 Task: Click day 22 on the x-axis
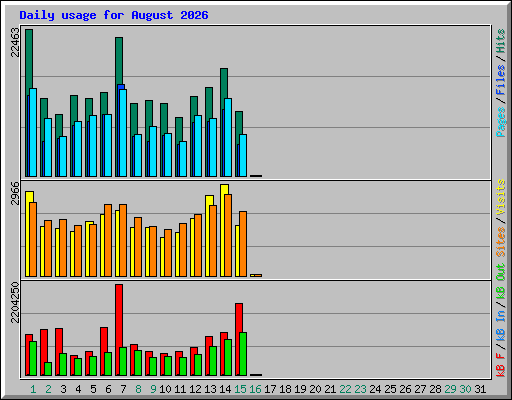[x=345, y=389]
